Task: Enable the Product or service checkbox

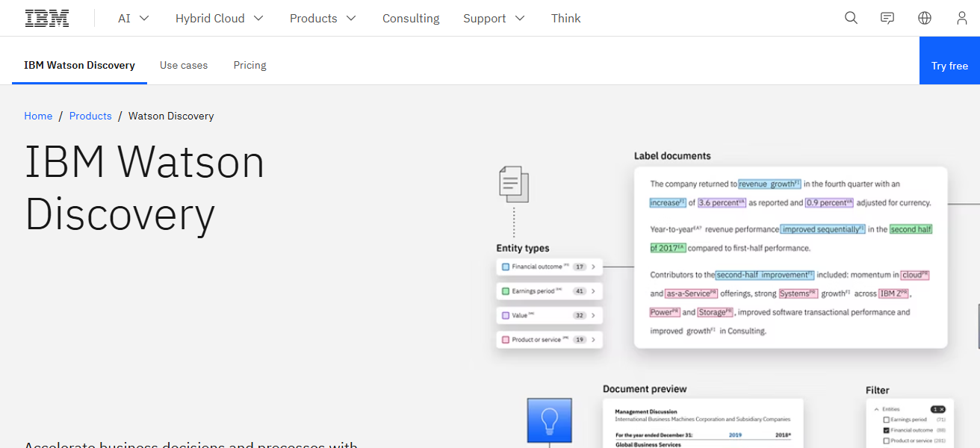Action: point(886,441)
